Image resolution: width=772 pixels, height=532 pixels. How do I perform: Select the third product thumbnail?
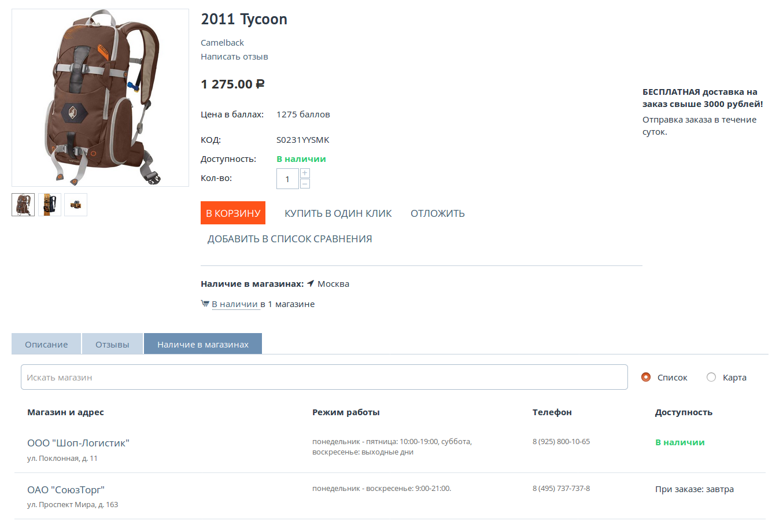pyautogui.click(x=76, y=205)
